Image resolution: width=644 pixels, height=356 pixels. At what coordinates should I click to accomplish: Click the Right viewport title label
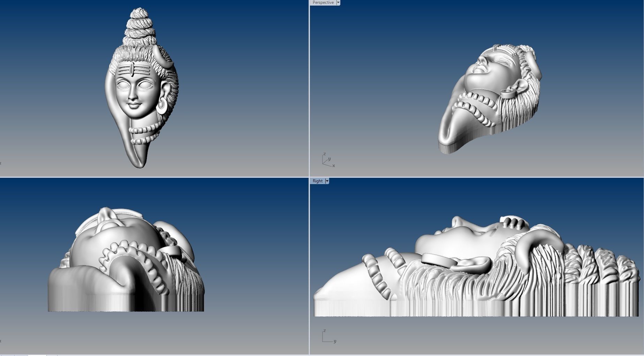coord(317,181)
